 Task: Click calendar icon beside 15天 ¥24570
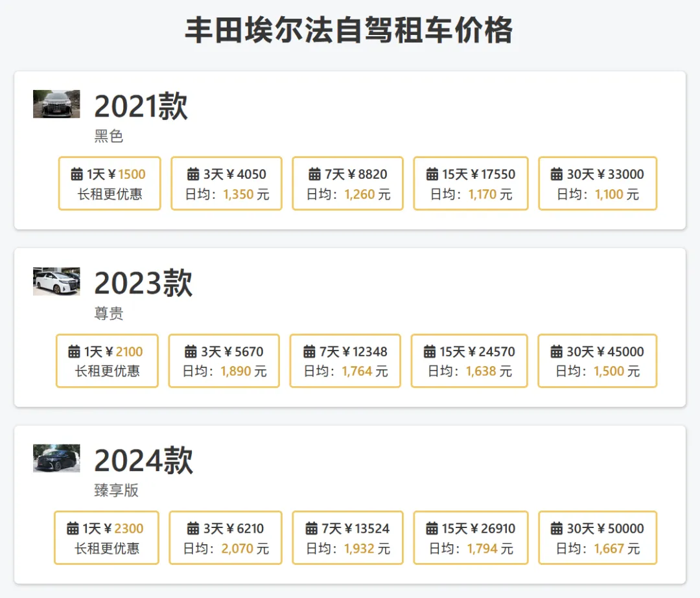click(x=430, y=352)
